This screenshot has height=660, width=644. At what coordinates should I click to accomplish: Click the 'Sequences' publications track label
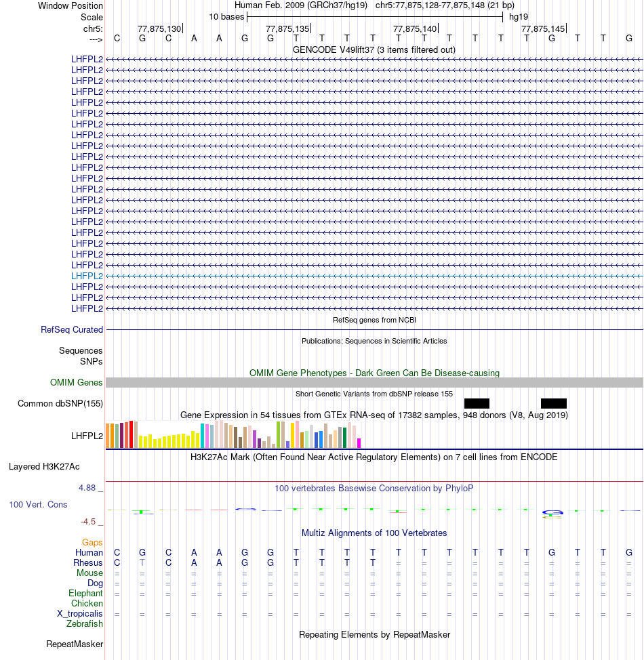pos(81,350)
